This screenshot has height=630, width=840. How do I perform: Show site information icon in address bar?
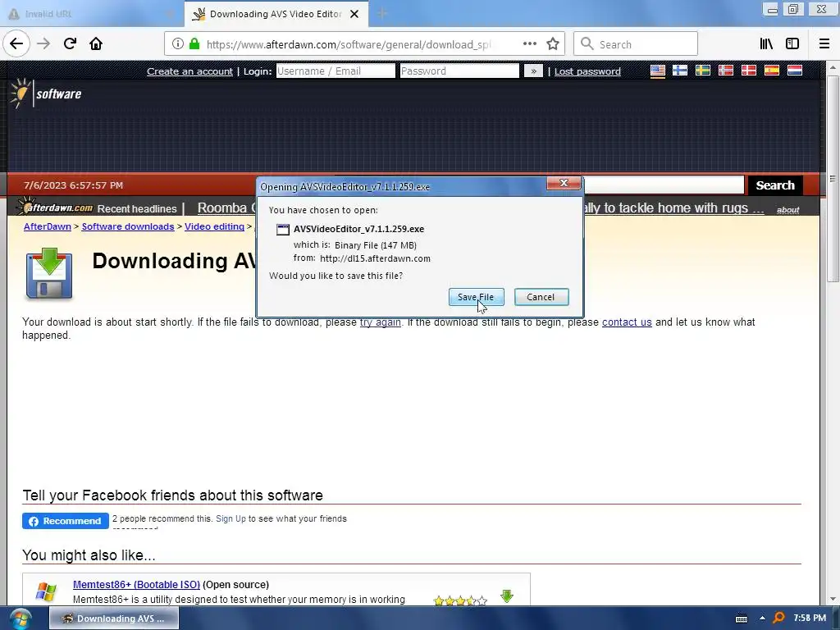pos(178,44)
